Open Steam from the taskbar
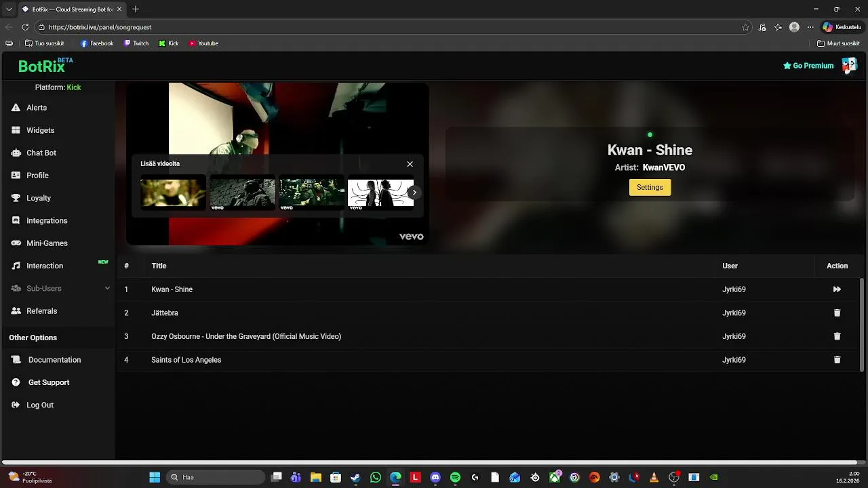This screenshot has width=868, height=488. click(355, 477)
